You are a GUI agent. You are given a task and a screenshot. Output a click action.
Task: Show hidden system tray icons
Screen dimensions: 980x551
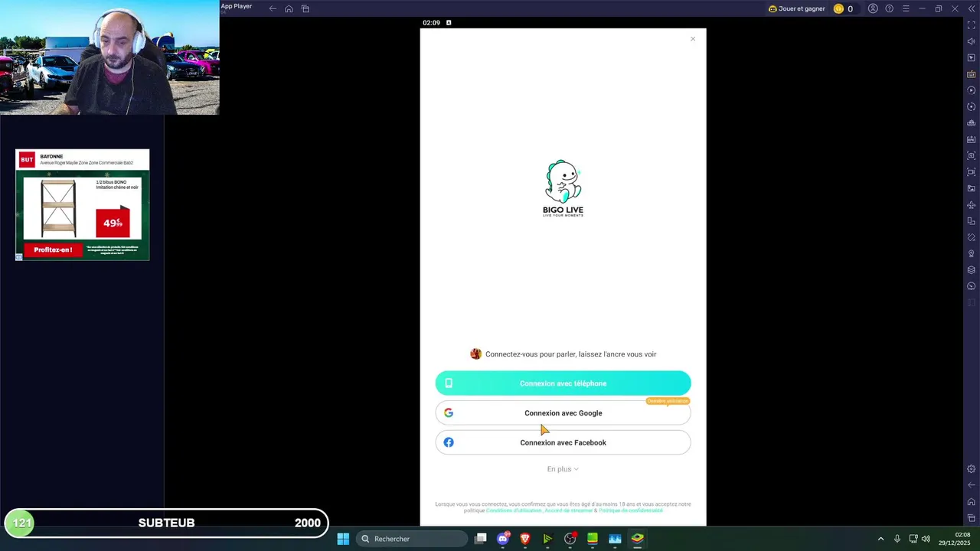click(x=880, y=539)
